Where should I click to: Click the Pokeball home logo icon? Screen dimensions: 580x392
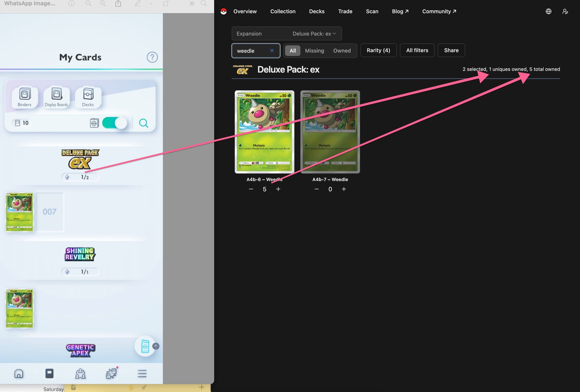point(224,11)
